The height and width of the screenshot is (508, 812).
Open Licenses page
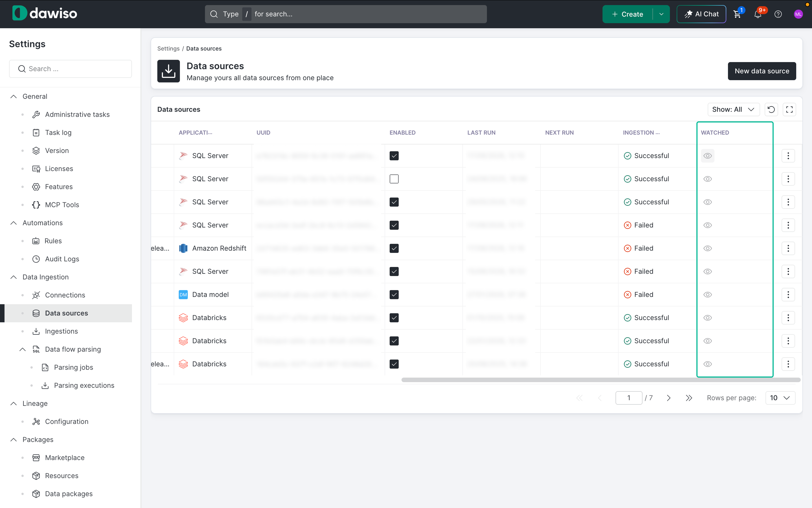[x=59, y=169]
